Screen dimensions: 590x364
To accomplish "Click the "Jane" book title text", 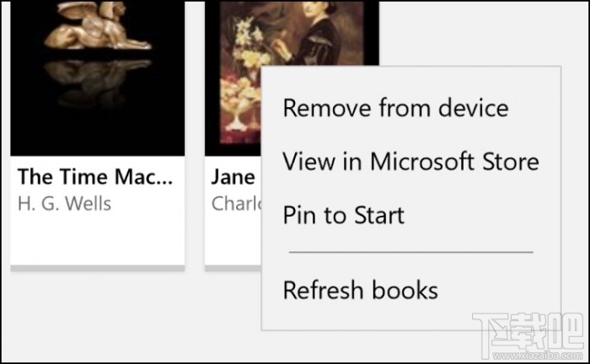I will [x=233, y=177].
